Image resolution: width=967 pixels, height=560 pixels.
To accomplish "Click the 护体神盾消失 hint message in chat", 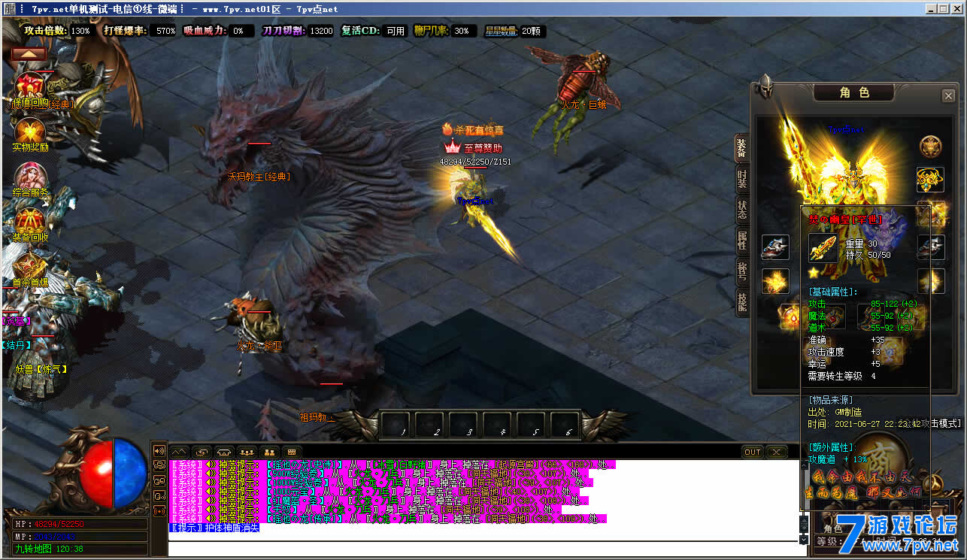I will 214,528.
